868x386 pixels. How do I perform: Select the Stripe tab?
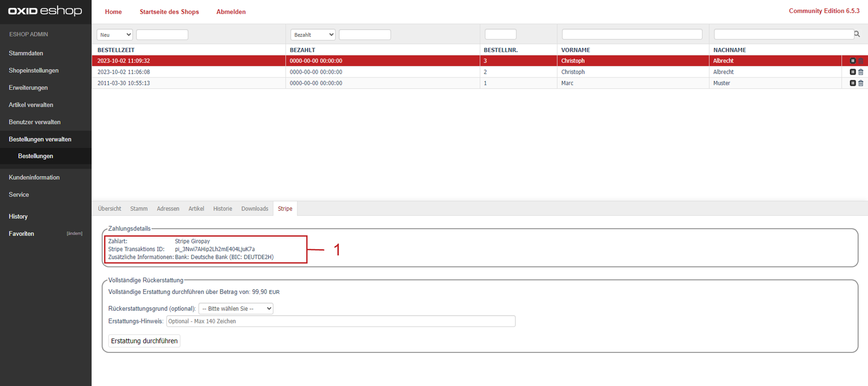tap(285, 209)
